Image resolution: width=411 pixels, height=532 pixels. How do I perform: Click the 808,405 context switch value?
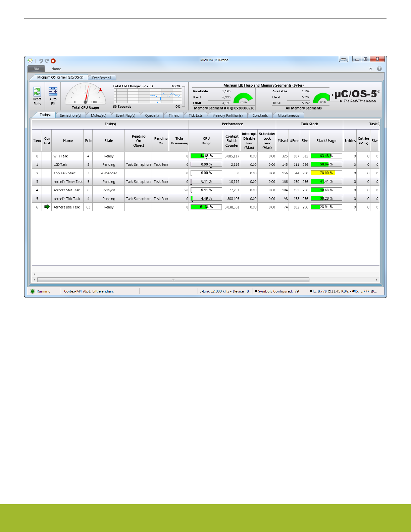click(233, 199)
